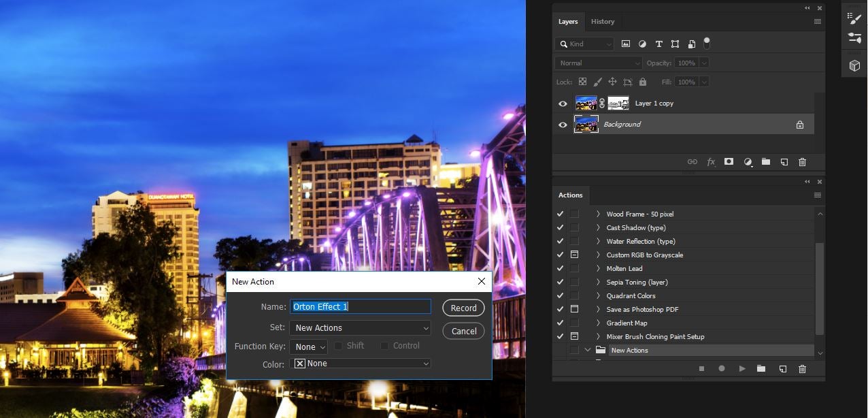Switch to the Actions tab
This screenshot has height=418, width=868.
[570, 195]
